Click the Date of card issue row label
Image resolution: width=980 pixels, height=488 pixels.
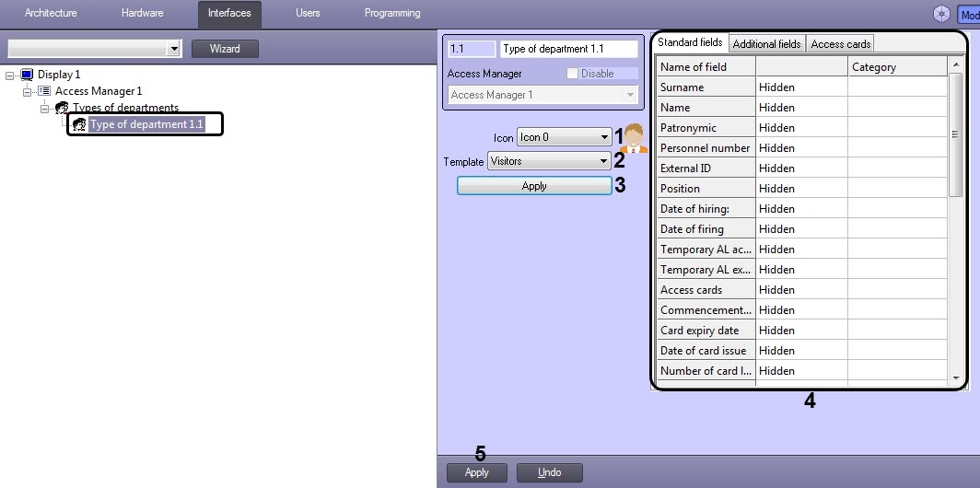706,351
